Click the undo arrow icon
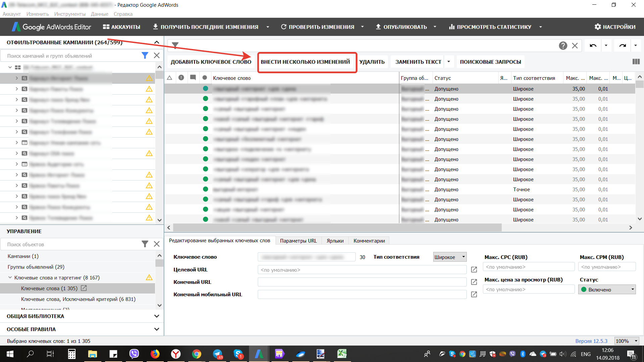The height and width of the screenshot is (362, 644). pos(593,46)
